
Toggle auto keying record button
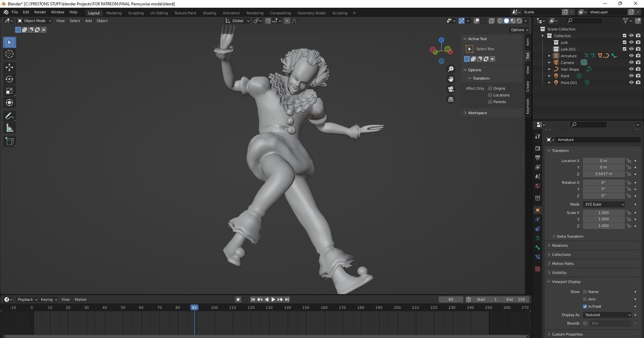[x=238, y=299]
